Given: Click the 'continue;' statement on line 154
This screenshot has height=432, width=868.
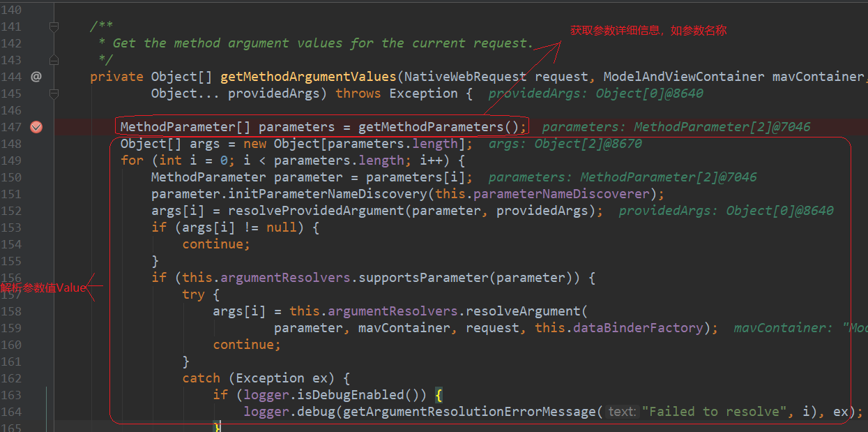Looking at the screenshot, I should click(216, 244).
